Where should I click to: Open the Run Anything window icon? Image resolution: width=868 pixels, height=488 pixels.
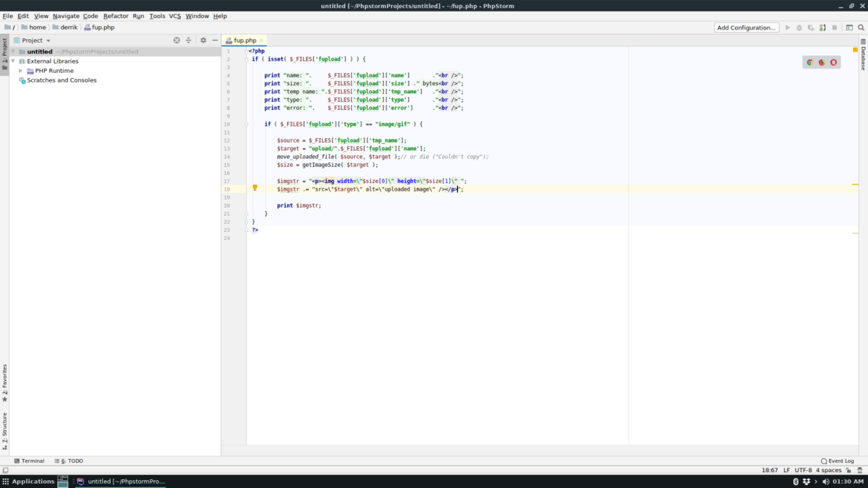[849, 29]
